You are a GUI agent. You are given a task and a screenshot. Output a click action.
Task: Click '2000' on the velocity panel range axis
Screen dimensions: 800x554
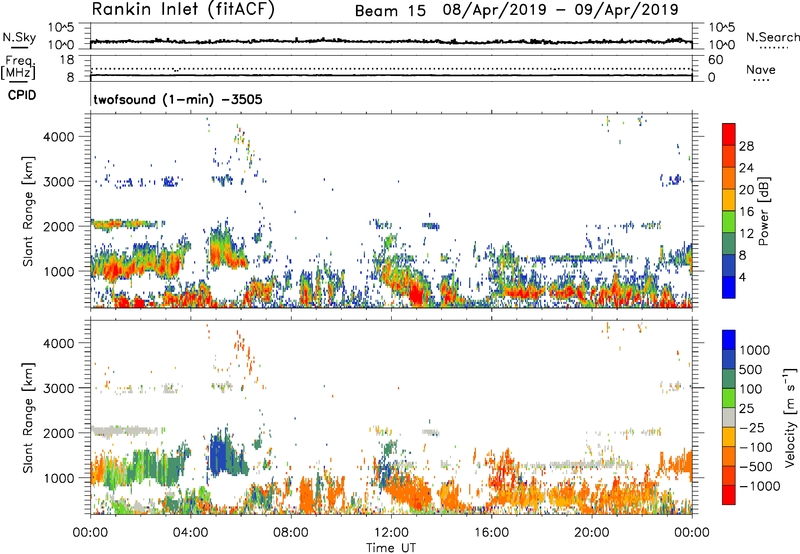59,433
